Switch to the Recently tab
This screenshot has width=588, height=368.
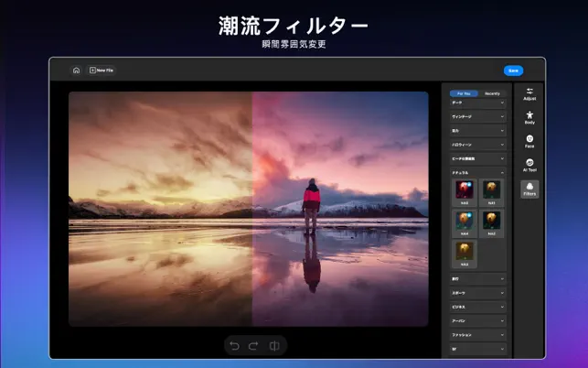pyautogui.click(x=492, y=93)
